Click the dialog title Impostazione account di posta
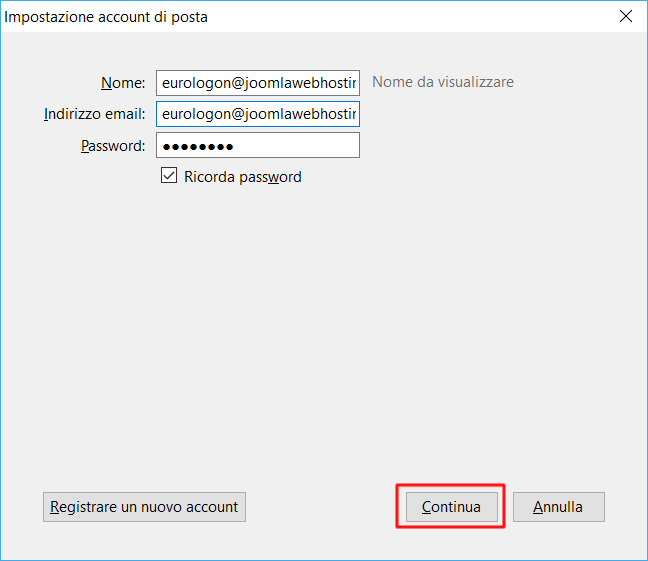The image size is (648, 561). [x=107, y=17]
